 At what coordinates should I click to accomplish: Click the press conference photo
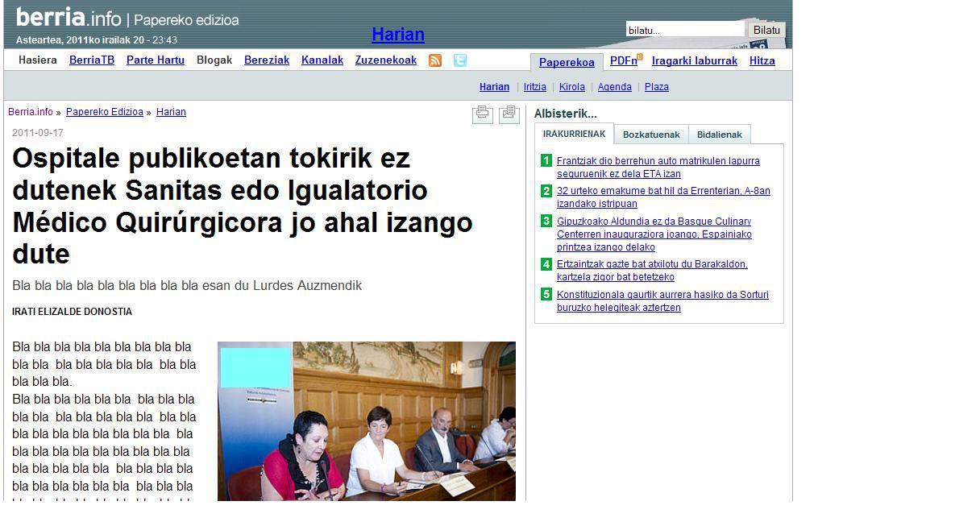tap(367, 420)
